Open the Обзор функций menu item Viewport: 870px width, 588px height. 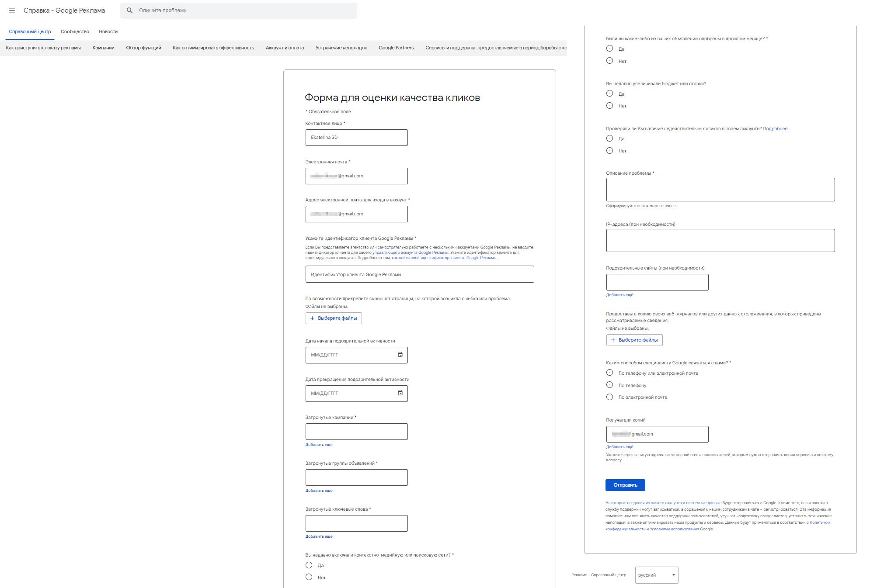tap(143, 48)
